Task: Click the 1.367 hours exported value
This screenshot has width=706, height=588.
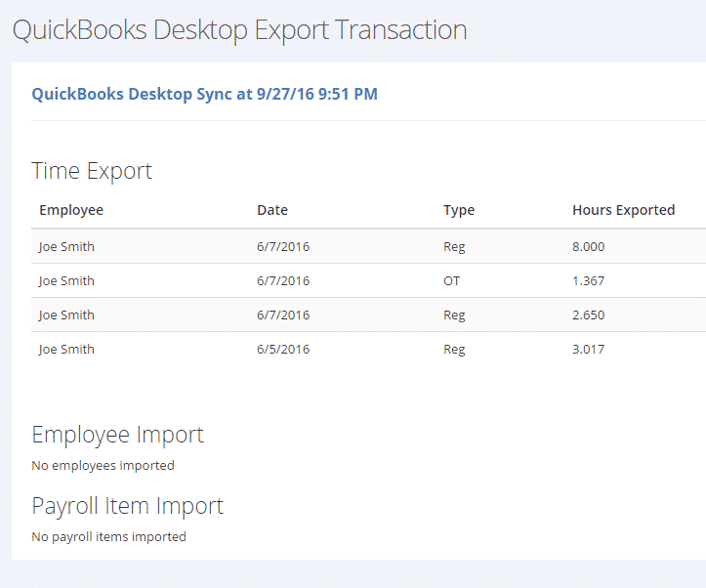Action: [589, 281]
